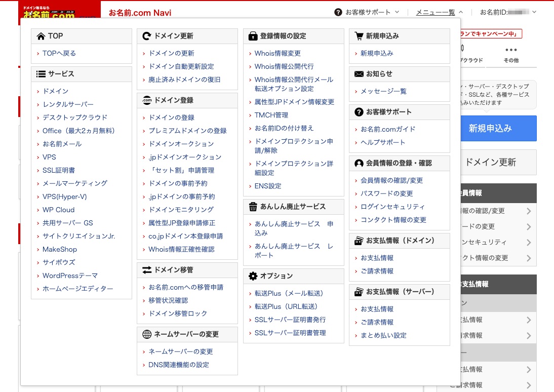Image resolution: width=554 pixels, height=392 pixels.
Task: Click the cart icon beside 新規申込み heading
Action: (x=359, y=36)
